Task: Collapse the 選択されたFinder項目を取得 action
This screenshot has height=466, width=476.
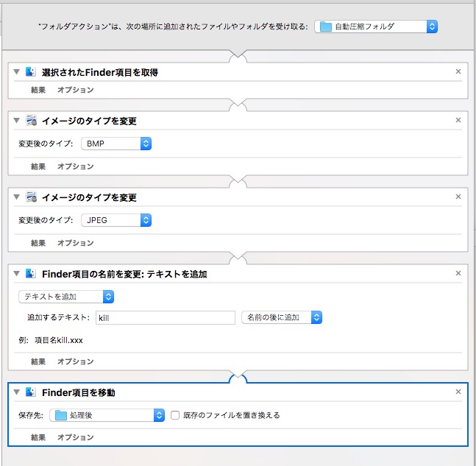Action: pos(17,72)
